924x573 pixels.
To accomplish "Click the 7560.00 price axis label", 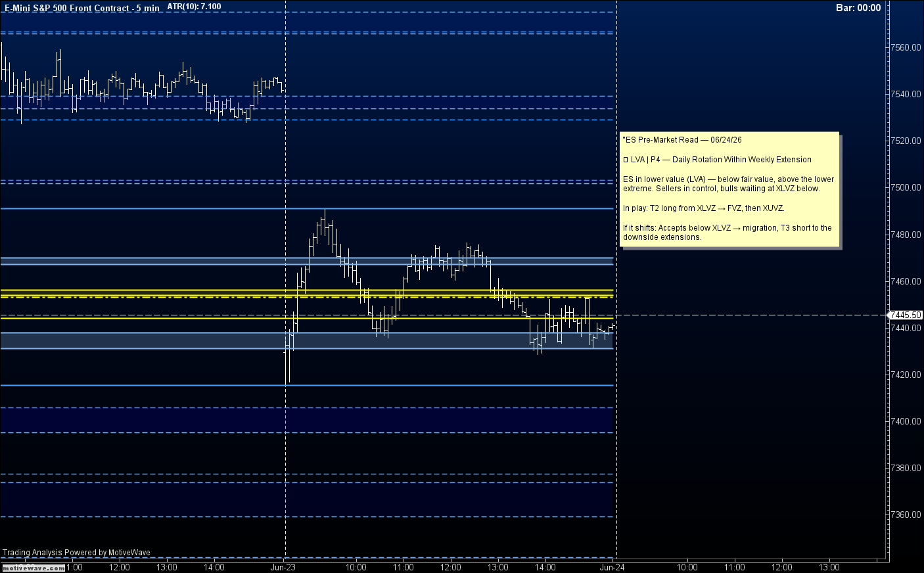I will tap(906, 48).
